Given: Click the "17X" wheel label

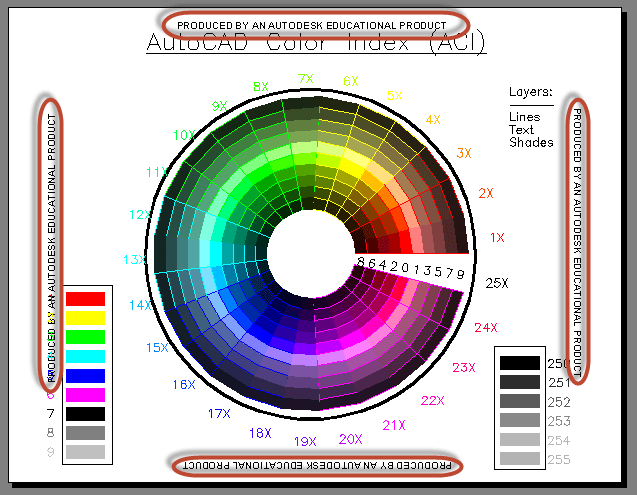Looking at the screenshot, I should (219, 414).
